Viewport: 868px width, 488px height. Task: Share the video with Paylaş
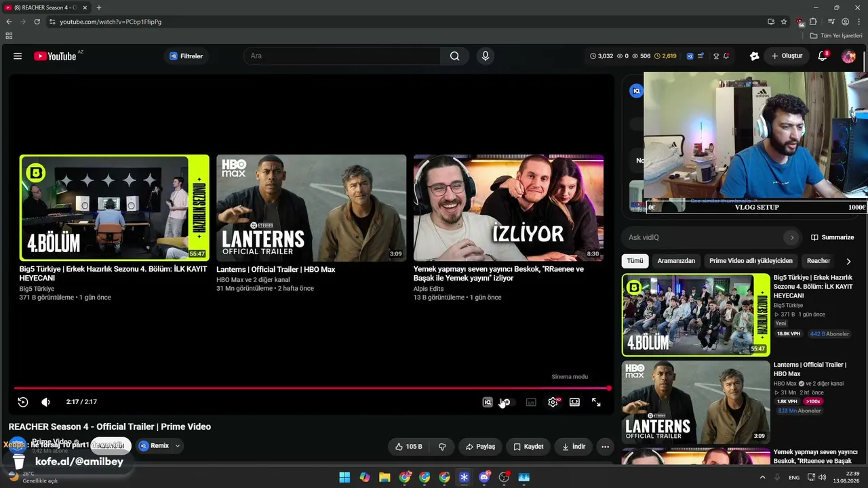click(x=481, y=447)
